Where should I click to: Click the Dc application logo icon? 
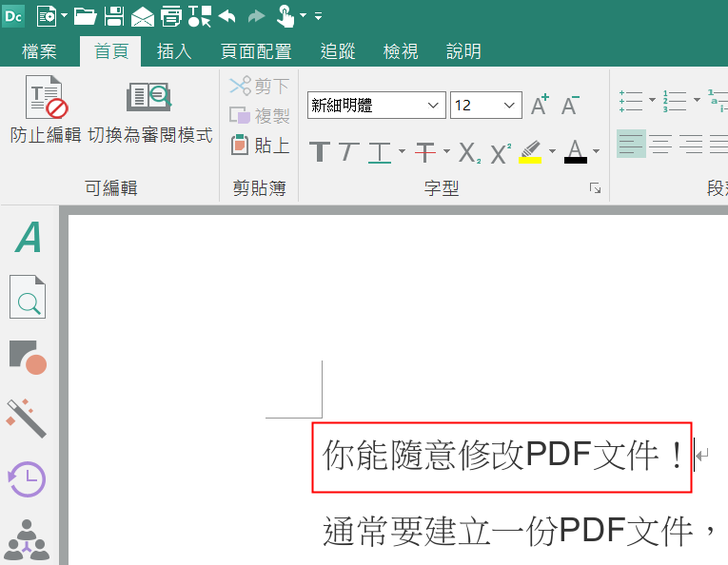click(13, 17)
